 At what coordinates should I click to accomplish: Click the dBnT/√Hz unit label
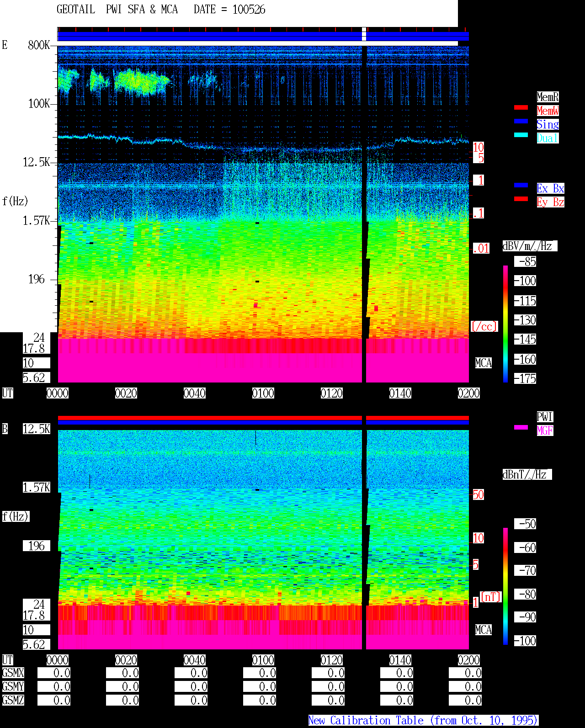527,474
